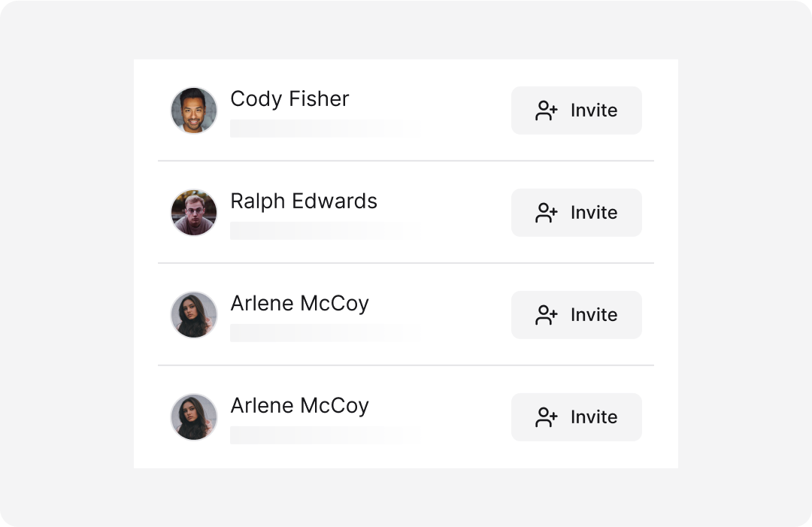Open Cody Fisher's profile photo

[194, 111]
